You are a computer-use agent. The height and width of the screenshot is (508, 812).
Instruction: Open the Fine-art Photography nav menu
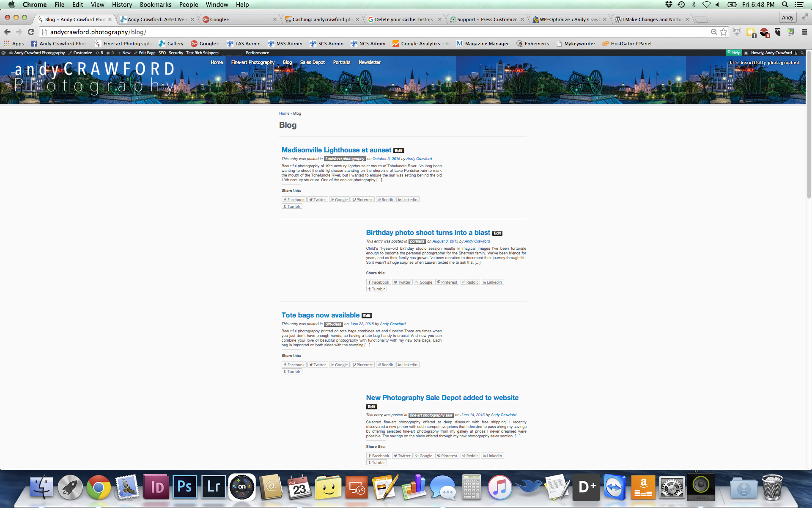pos(252,62)
